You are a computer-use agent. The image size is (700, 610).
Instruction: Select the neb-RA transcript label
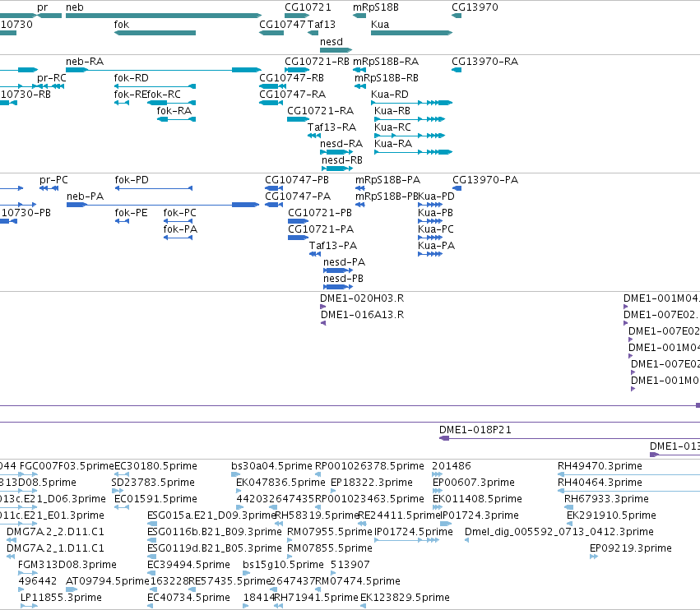[85, 61]
